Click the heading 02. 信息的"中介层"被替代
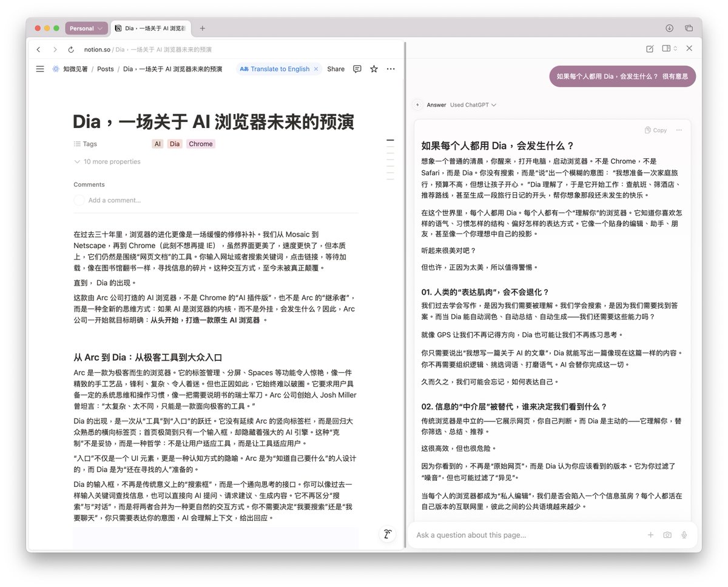 (x=514, y=406)
